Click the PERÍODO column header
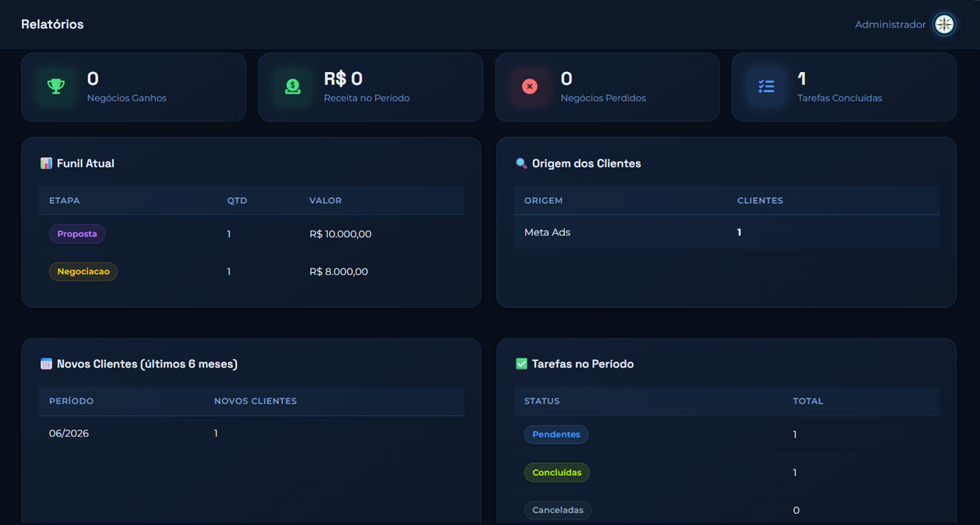 coord(71,402)
